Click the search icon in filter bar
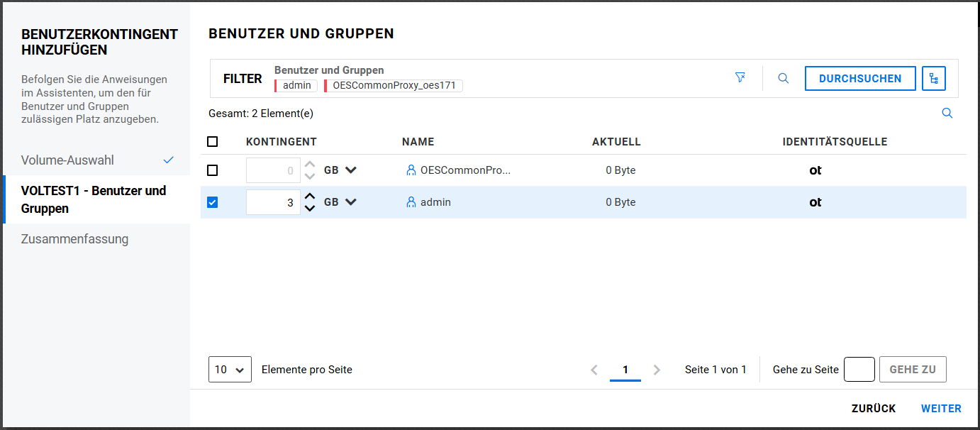The width and height of the screenshot is (980, 430). pyautogui.click(x=783, y=79)
